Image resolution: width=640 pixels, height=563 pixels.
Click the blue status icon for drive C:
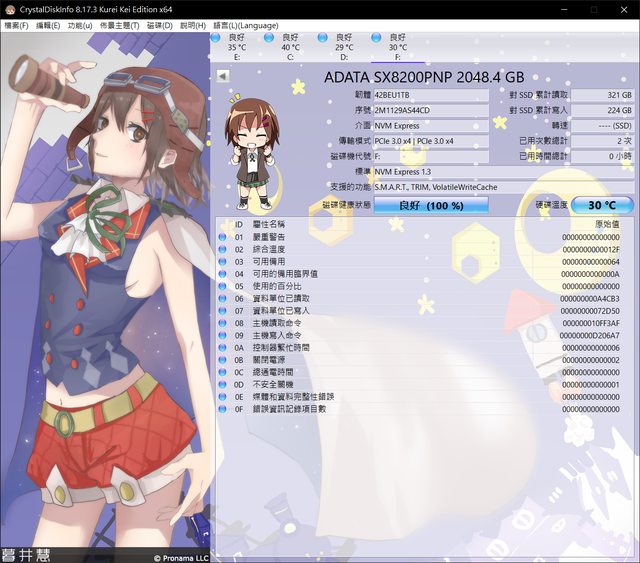click(x=271, y=38)
